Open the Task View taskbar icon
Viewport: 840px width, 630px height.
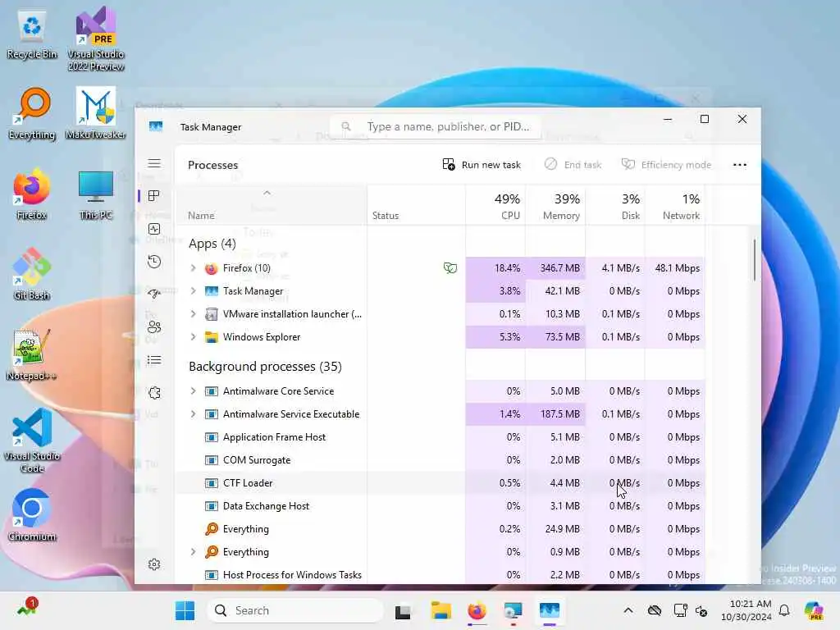point(403,610)
